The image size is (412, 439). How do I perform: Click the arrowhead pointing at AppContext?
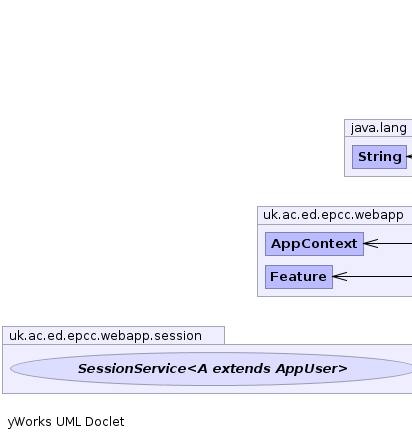point(371,244)
